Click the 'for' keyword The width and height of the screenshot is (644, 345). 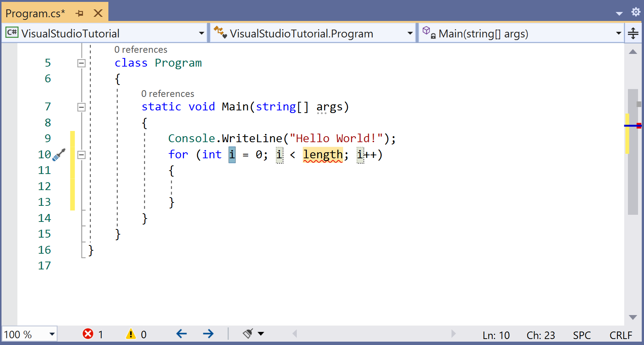coord(178,155)
